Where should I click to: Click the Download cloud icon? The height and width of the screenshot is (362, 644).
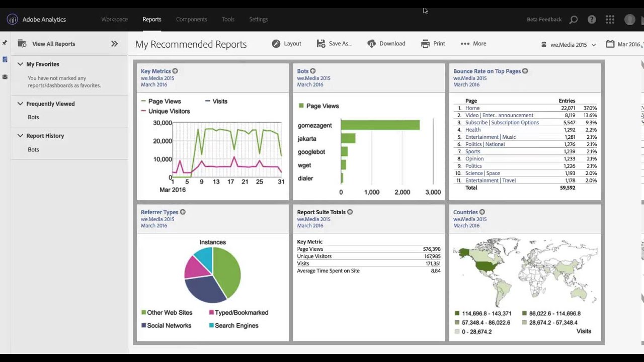point(371,44)
